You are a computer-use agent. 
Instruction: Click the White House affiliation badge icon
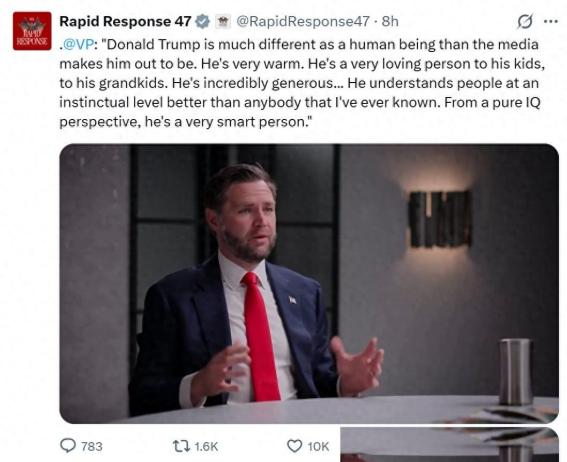point(223,22)
